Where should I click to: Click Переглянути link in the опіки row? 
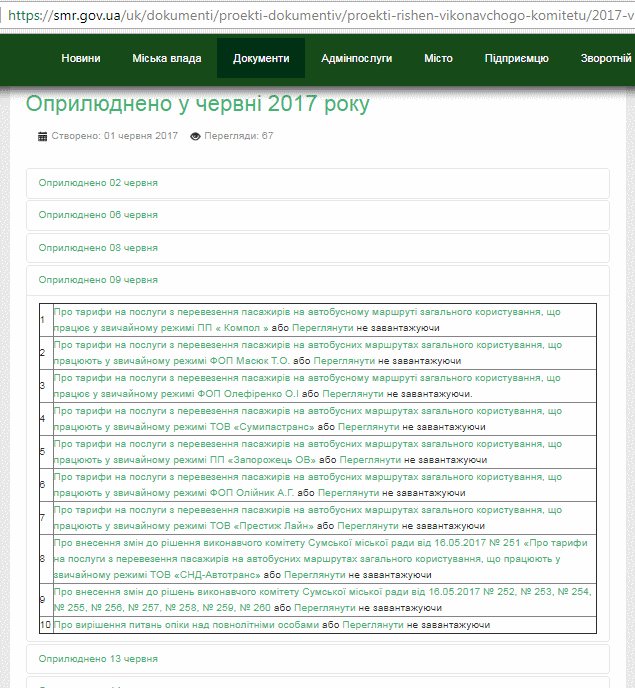pos(373,625)
